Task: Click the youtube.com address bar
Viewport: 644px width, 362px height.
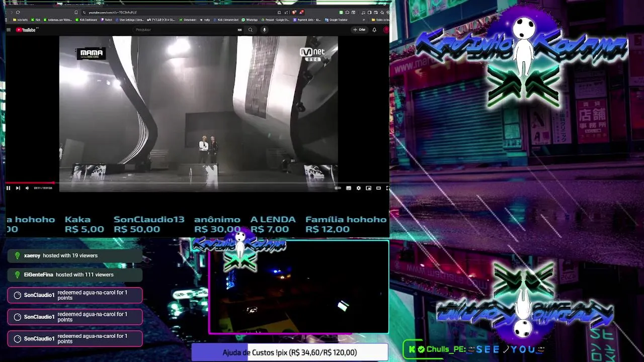Action: pos(181,12)
